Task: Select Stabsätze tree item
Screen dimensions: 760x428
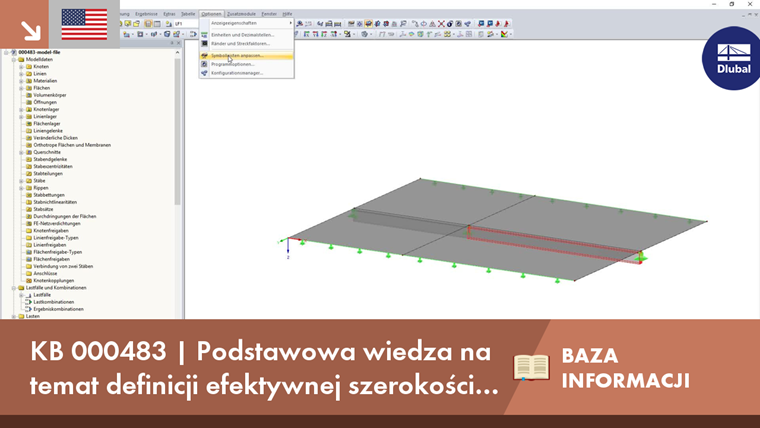Action: 43,209
